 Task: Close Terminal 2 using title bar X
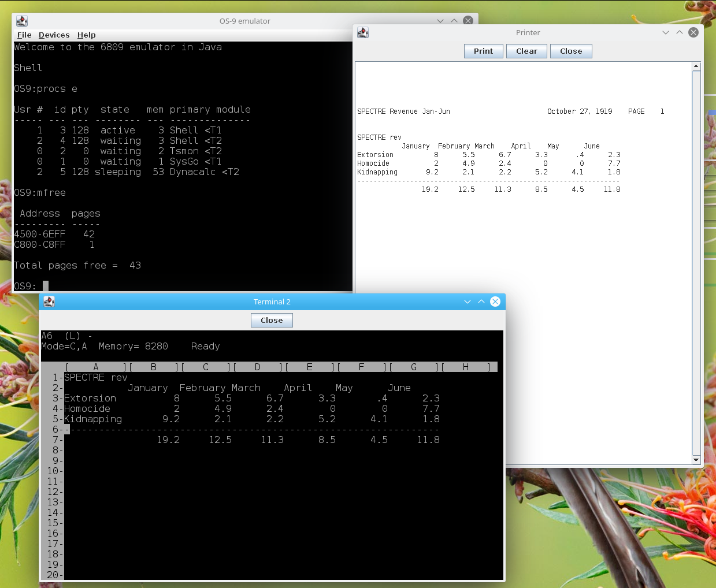pyautogui.click(x=495, y=302)
